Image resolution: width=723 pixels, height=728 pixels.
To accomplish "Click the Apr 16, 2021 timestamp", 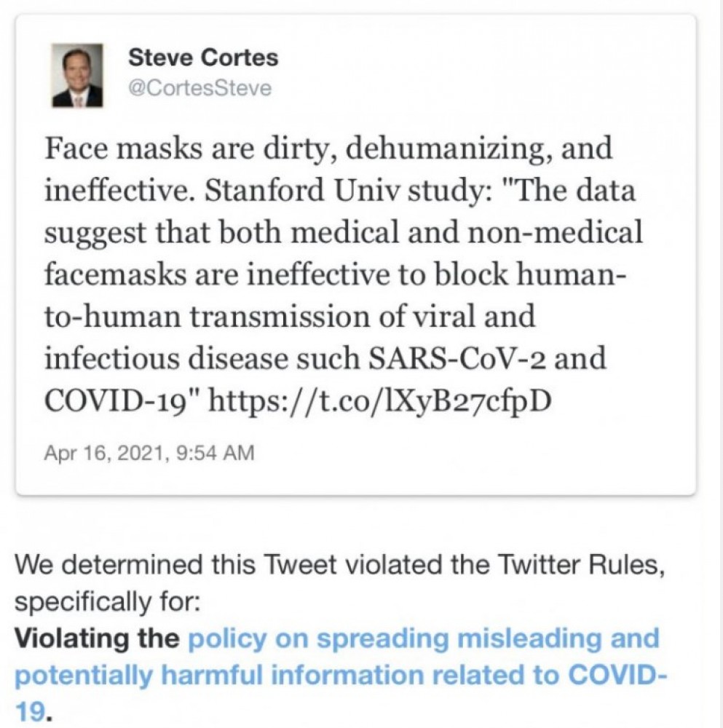I will pos(105,453).
